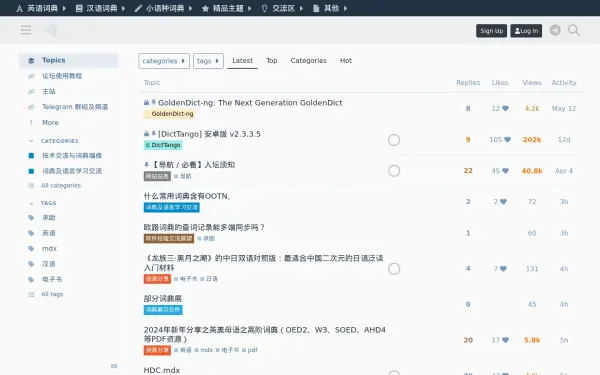
Task: Expand the More sidebar item
Action: (x=50, y=123)
